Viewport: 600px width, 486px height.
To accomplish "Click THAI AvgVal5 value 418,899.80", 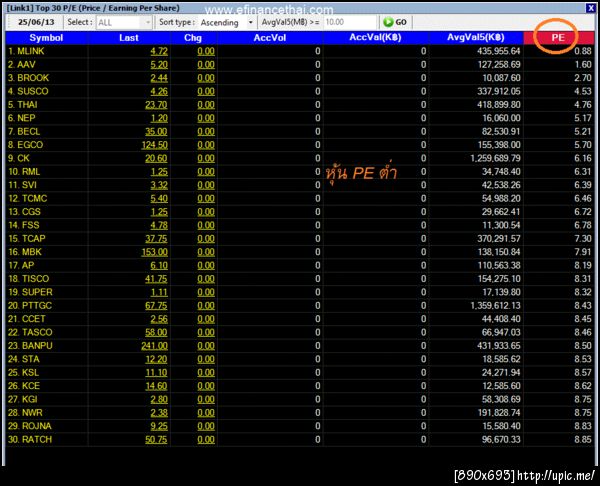I will coord(499,104).
